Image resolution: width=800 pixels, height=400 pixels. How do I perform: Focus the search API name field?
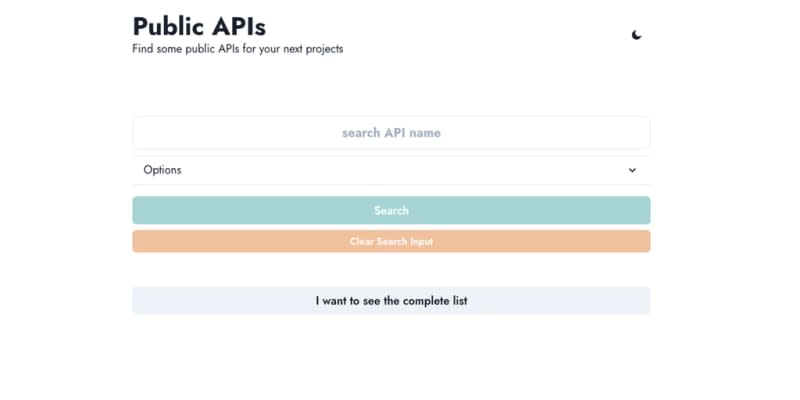coord(391,133)
